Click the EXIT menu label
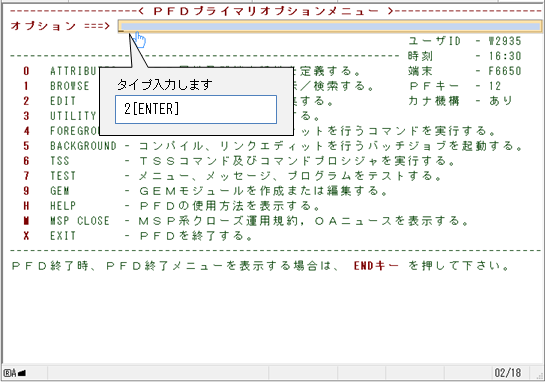The image size is (546, 382). point(63,236)
